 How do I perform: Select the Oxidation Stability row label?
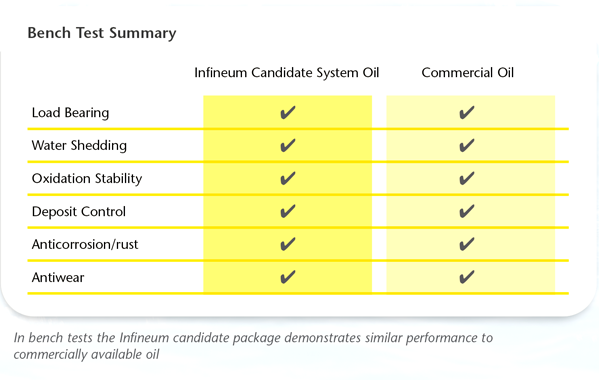(x=87, y=179)
